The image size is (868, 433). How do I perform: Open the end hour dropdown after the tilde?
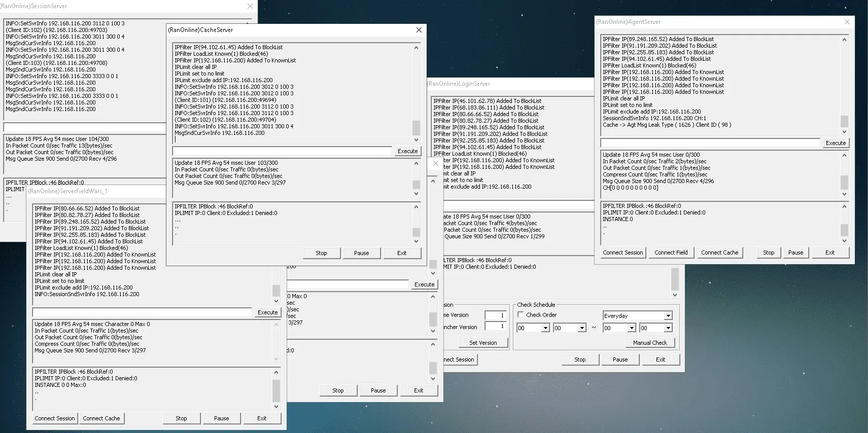[x=632, y=328]
